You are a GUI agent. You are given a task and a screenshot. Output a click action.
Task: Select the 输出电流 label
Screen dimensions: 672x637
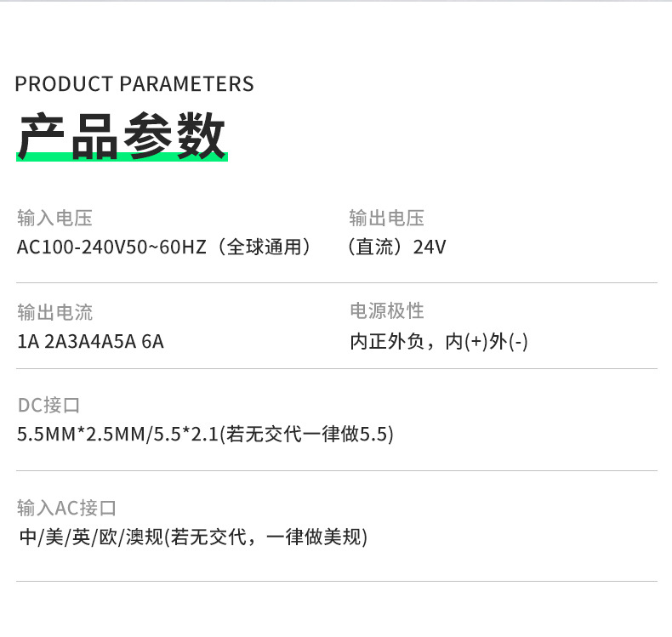54,312
